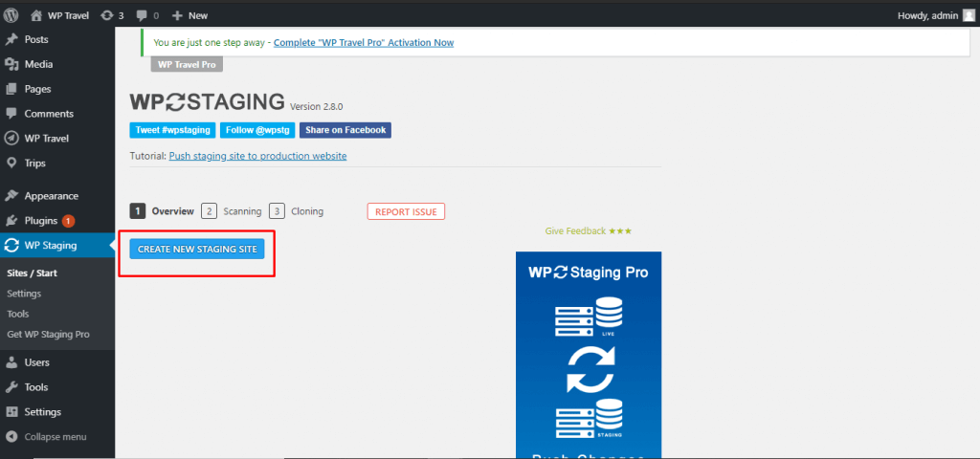Click the Media icon in sidebar

[11, 64]
